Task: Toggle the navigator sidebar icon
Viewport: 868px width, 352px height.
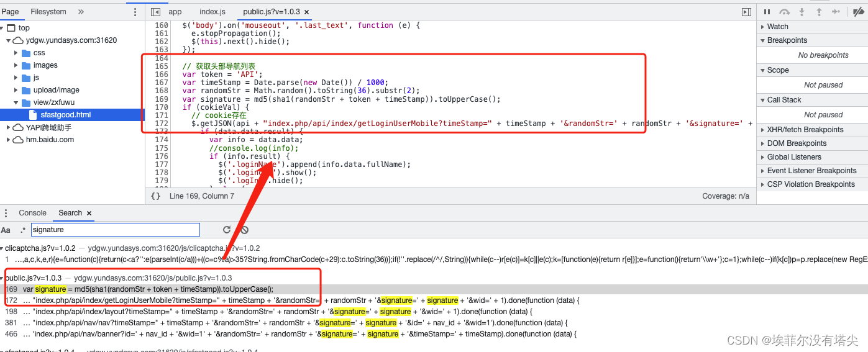Action: [x=155, y=12]
